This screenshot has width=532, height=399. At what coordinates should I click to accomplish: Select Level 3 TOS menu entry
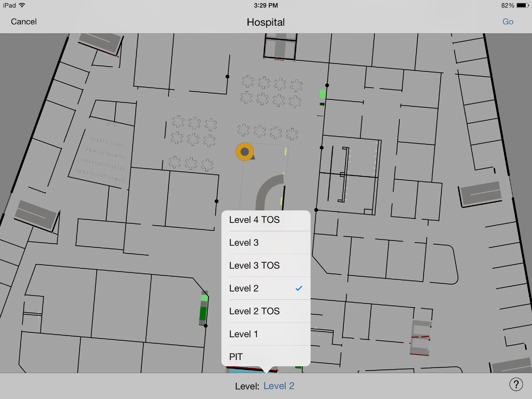point(254,265)
